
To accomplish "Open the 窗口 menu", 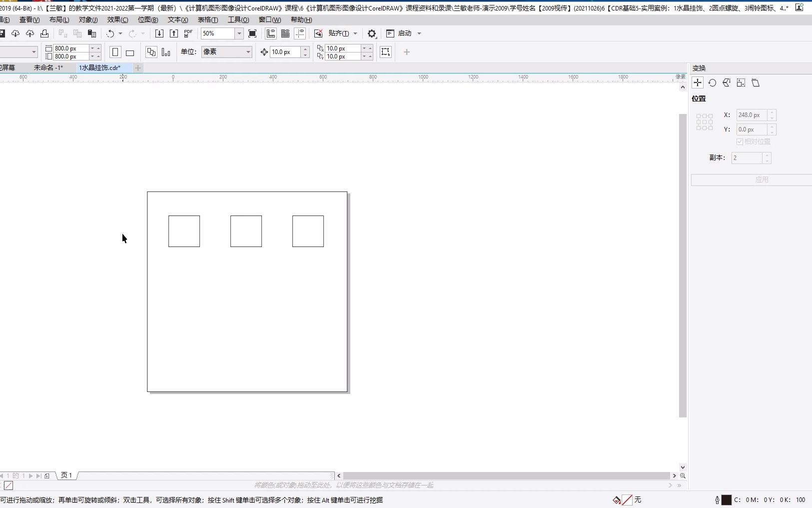I will coord(270,19).
